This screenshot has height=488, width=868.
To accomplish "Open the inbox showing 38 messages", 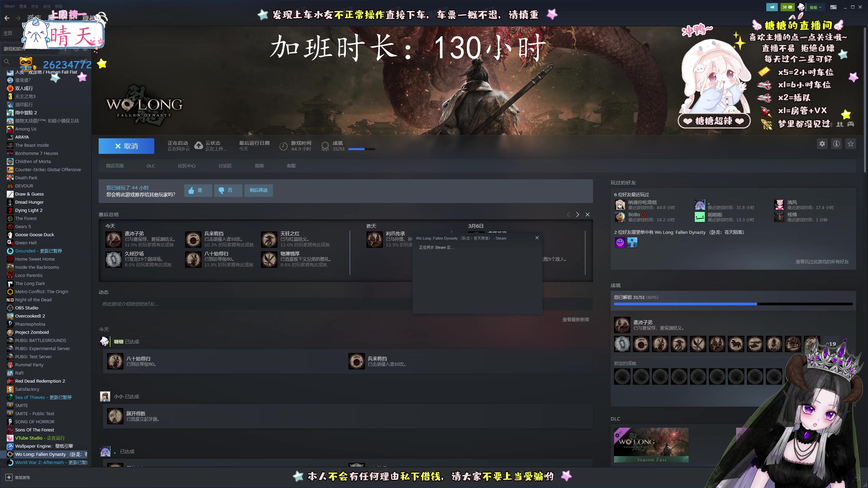I will (x=787, y=7).
